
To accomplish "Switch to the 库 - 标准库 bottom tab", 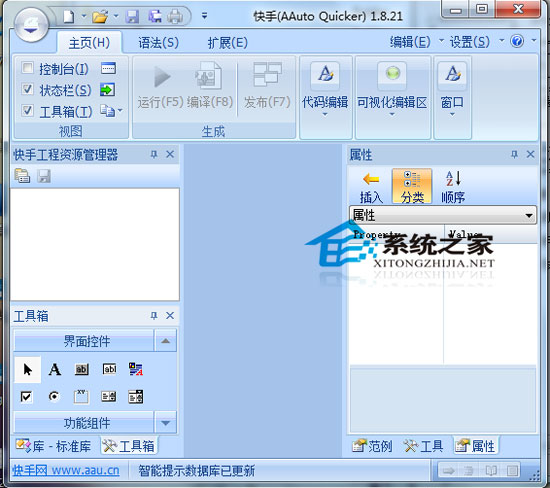I will point(53,446).
